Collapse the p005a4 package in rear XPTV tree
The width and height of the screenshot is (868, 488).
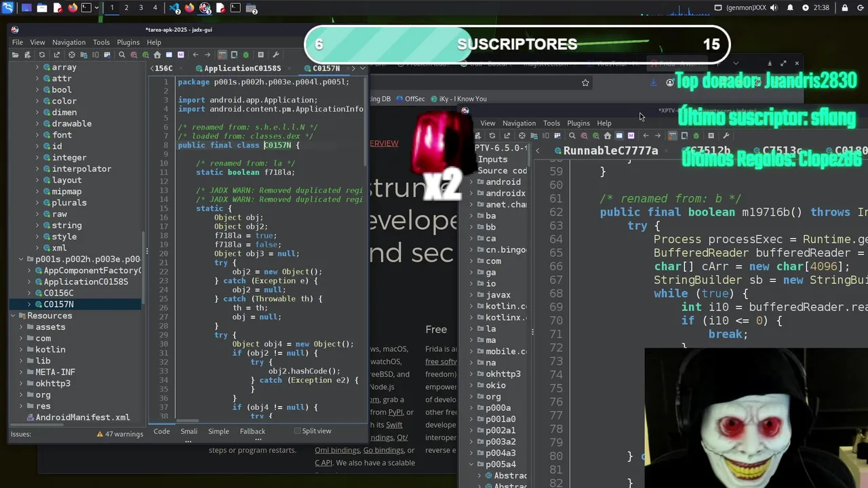(x=472, y=464)
